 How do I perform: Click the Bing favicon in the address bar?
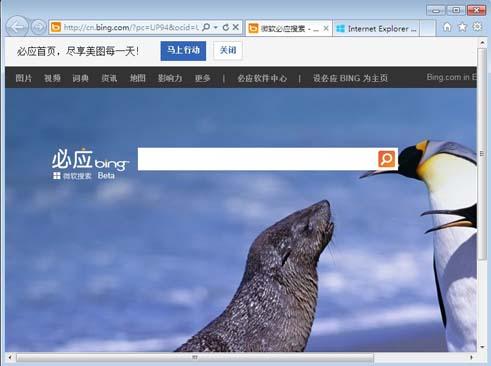(56, 27)
